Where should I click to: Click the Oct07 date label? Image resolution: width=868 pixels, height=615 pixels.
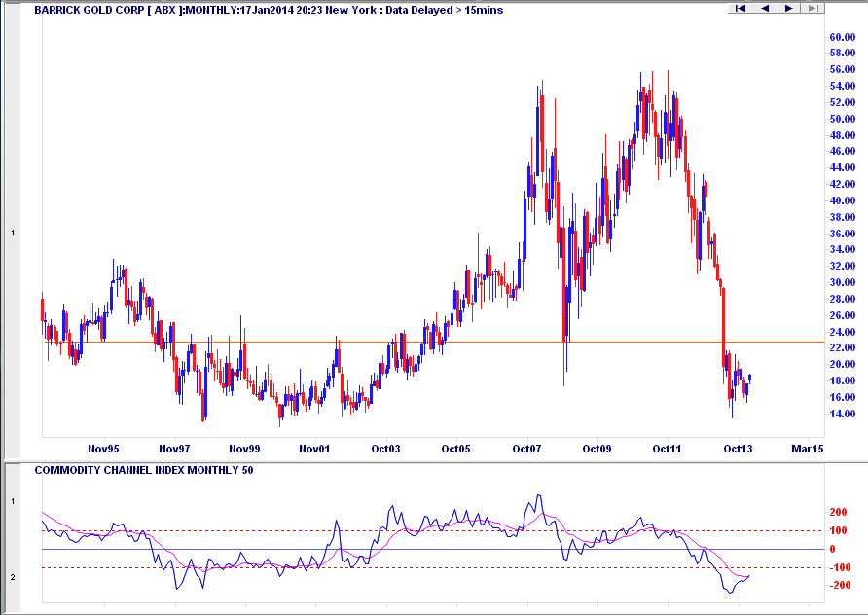[x=526, y=449]
